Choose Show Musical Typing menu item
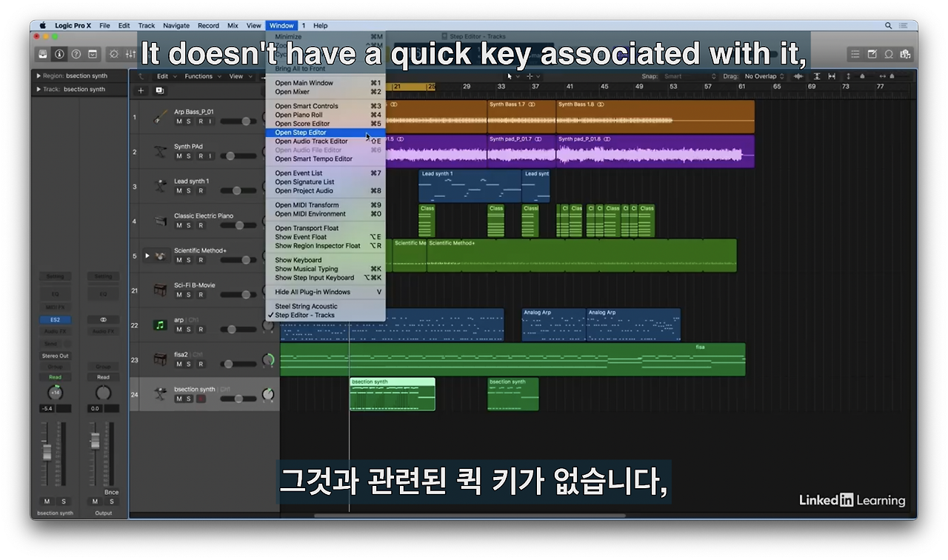The width and height of the screenshot is (948, 560). [x=326, y=269]
